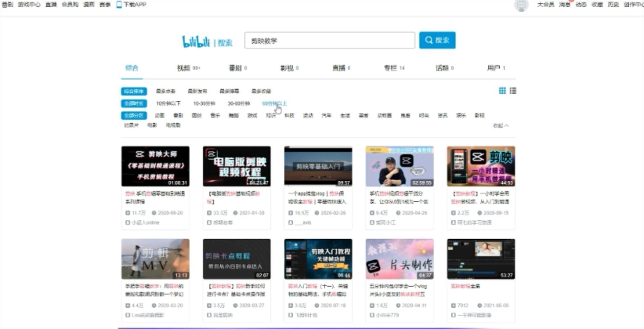Screen dimensions: 644x329
Task: Click in the search field containing 剪映教学
Action: point(330,41)
